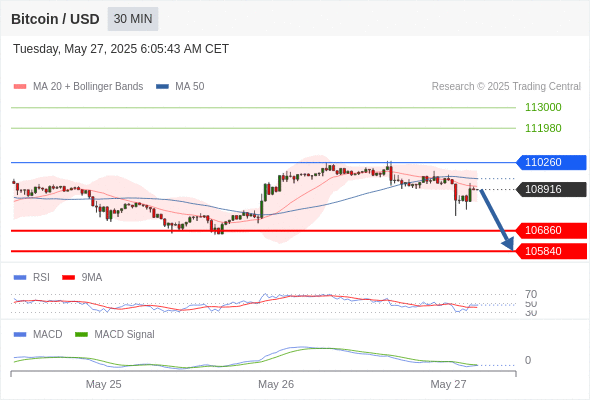Screen dimensions: 590x400
Task: Click the 113000 green resistance label
Action: 543,107
